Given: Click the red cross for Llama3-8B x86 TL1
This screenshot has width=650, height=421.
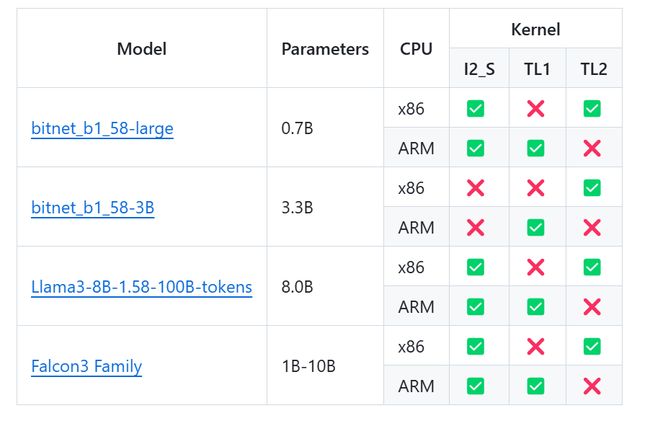Looking at the screenshot, I should coord(535,267).
